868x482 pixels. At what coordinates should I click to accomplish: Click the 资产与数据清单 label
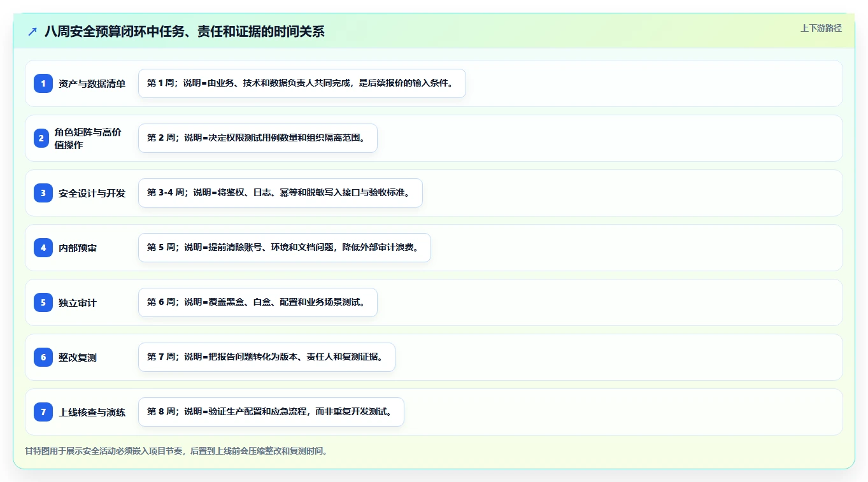tap(92, 83)
